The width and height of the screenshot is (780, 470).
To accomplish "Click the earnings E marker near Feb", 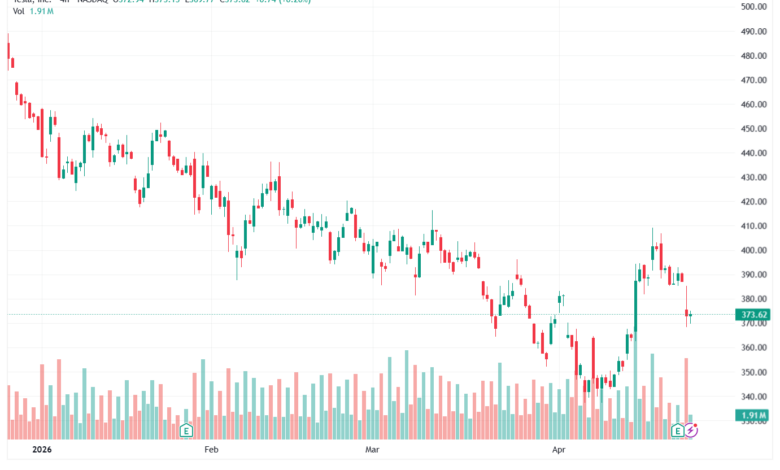I will click(186, 430).
